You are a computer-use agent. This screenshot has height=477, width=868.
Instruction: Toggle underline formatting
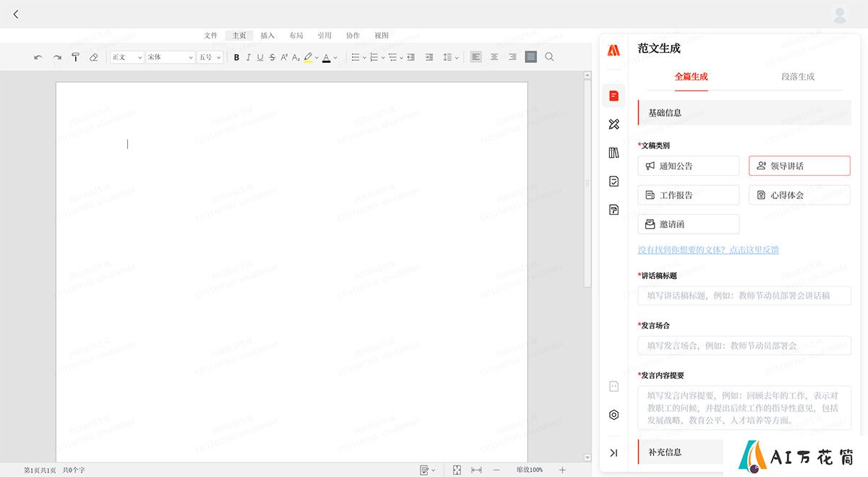[x=260, y=57]
